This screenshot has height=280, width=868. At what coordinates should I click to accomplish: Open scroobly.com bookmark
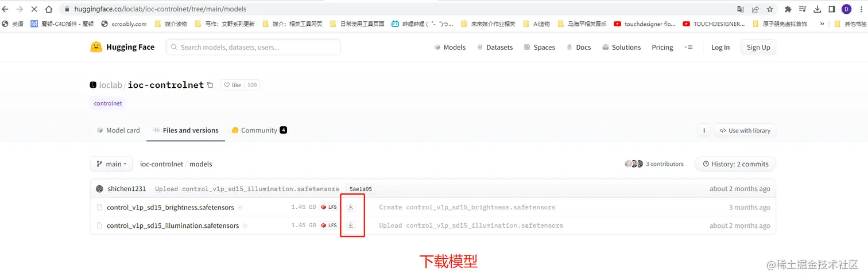[123, 24]
